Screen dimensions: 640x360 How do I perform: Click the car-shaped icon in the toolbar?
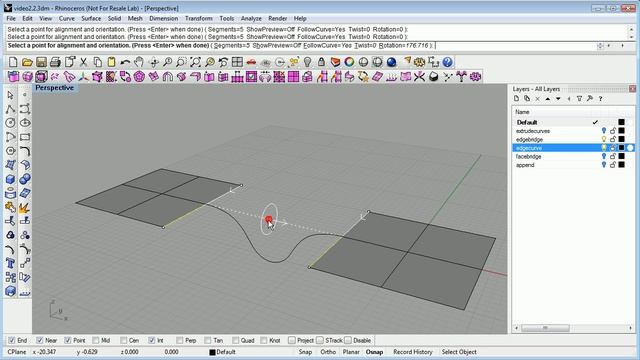251,62
